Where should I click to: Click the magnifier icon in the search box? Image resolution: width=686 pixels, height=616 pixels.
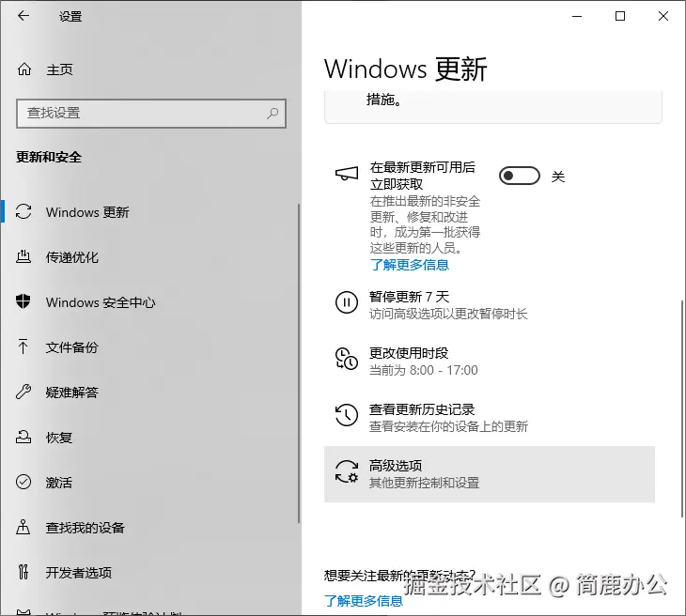click(273, 114)
